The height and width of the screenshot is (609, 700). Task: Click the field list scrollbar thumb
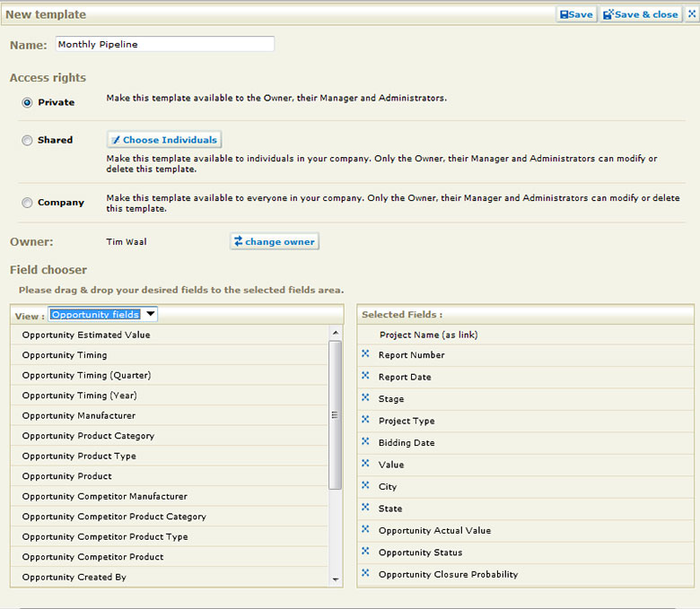click(336, 415)
